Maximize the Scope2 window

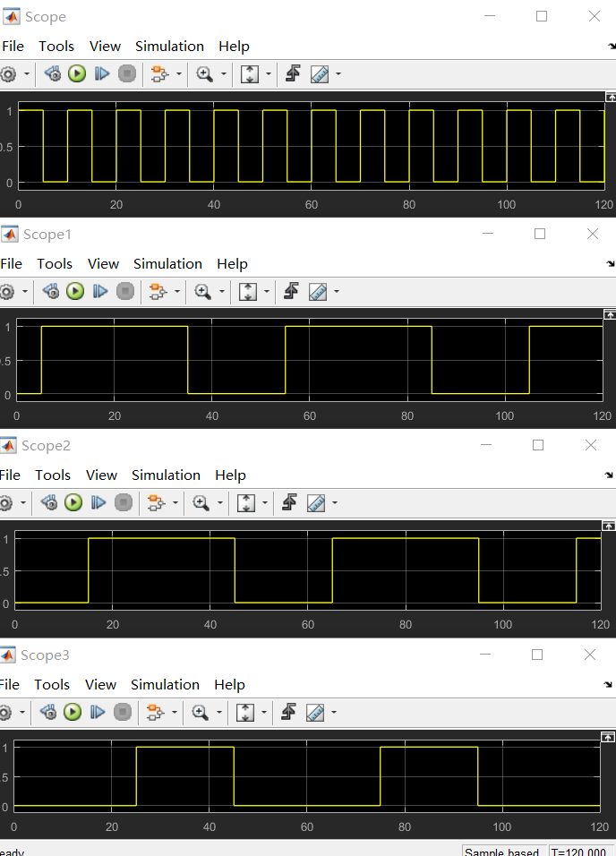point(538,446)
